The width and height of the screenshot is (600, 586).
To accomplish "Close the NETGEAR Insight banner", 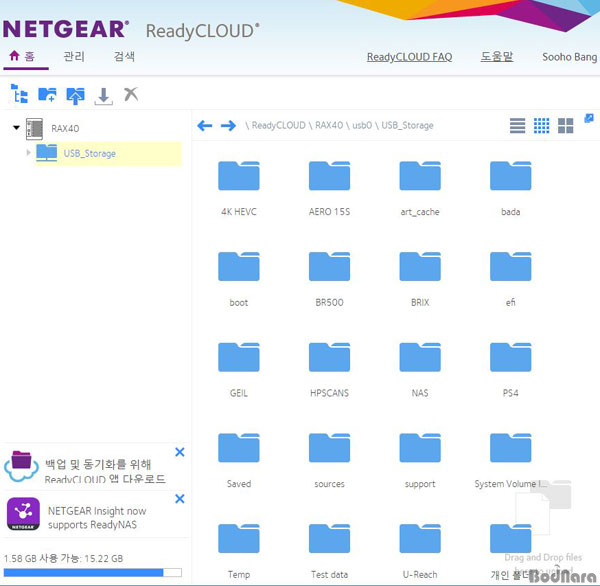I will point(179,499).
